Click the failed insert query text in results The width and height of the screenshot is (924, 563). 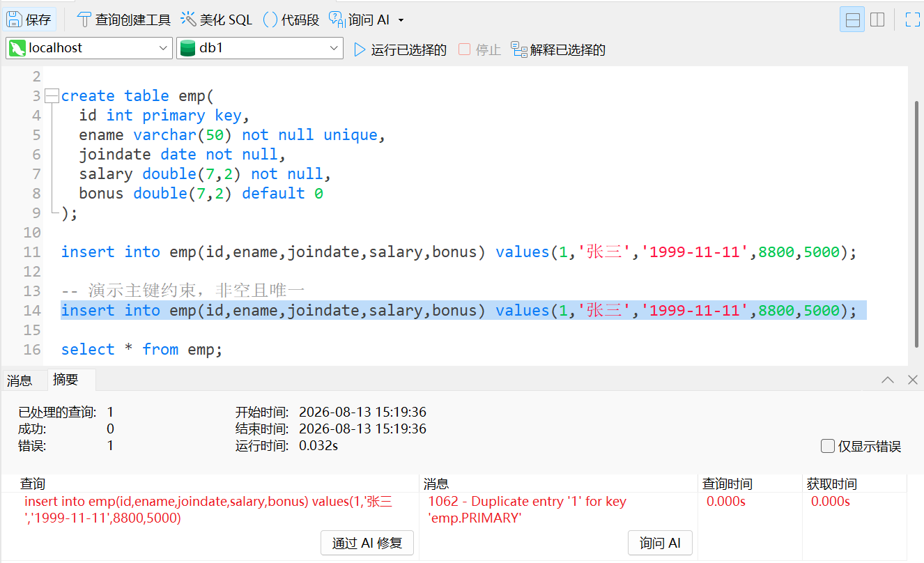click(208, 509)
